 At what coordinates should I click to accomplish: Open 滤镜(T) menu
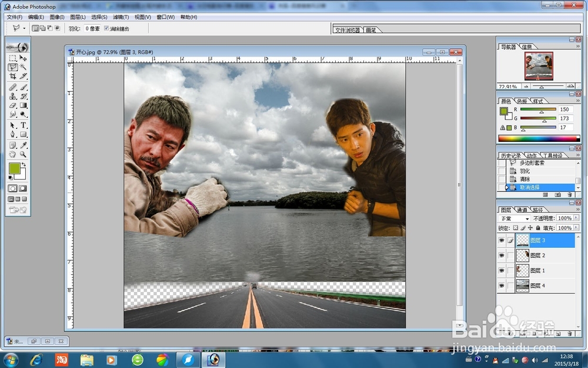tap(121, 17)
